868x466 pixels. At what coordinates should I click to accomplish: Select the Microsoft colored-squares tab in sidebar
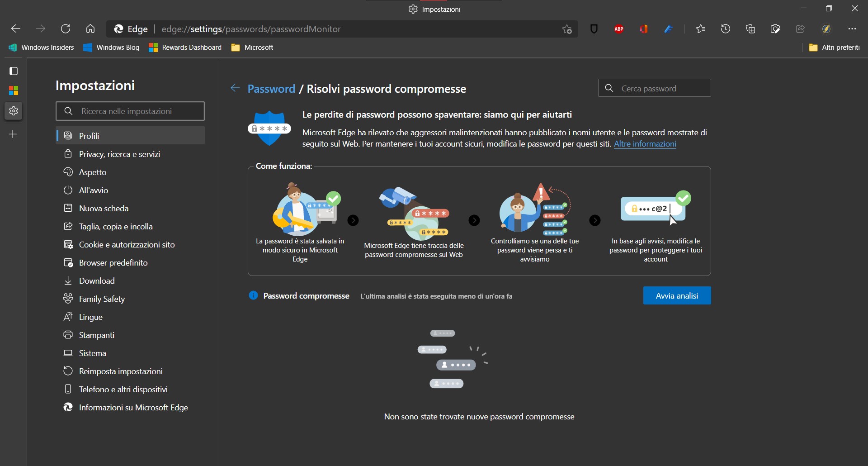coord(14,91)
